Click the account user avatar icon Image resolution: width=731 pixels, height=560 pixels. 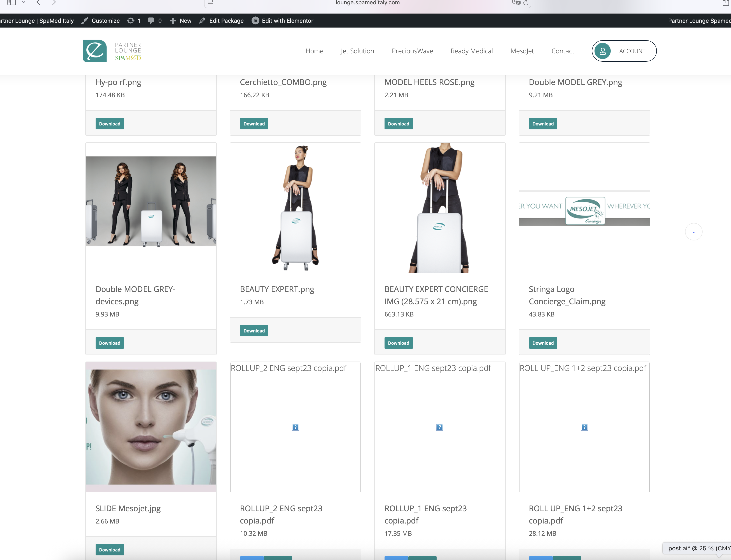(x=603, y=51)
